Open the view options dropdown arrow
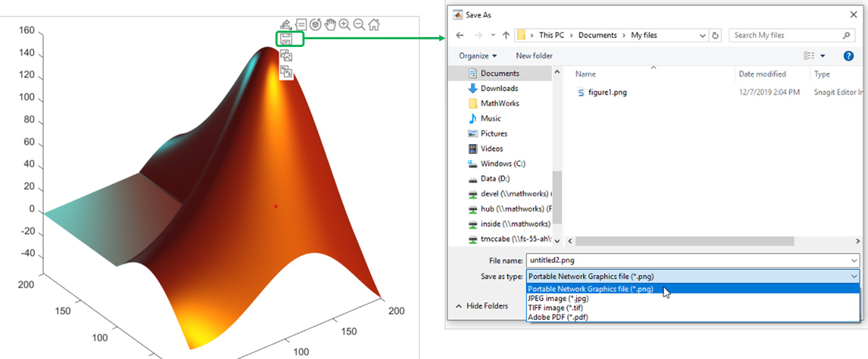 [823, 56]
